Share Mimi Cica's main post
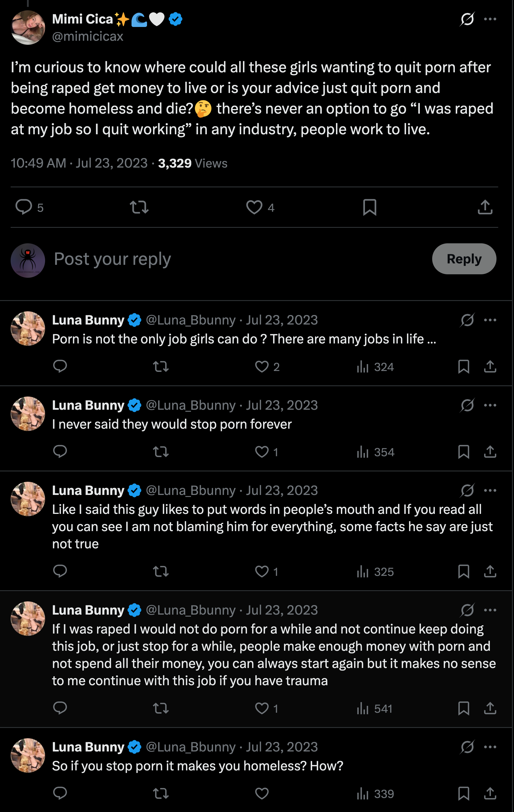Screen dimensions: 514x812 click(x=485, y=207)
